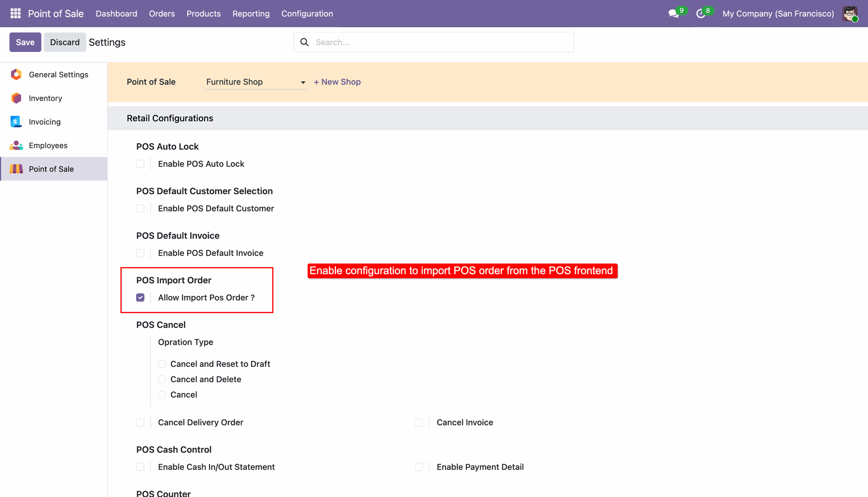Open the activities clock icon
The width and height of the screenshot is (868, 497).
coord(700,14)
